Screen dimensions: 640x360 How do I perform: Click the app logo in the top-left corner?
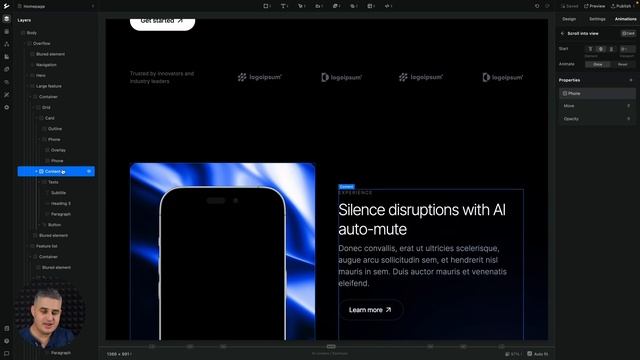coord(6,6)
